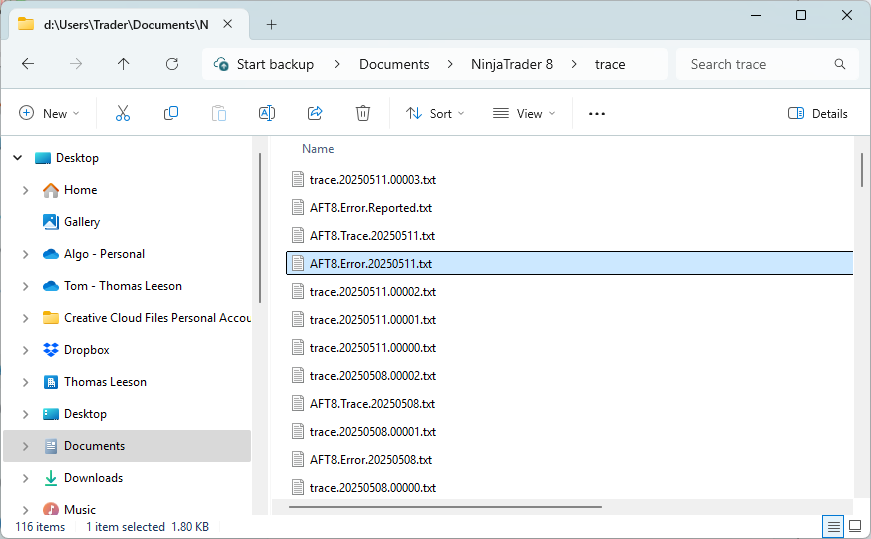Screen dimensions: 871x539
Task: Switch to large thumbnails view icon
Action: click(855, 526)
